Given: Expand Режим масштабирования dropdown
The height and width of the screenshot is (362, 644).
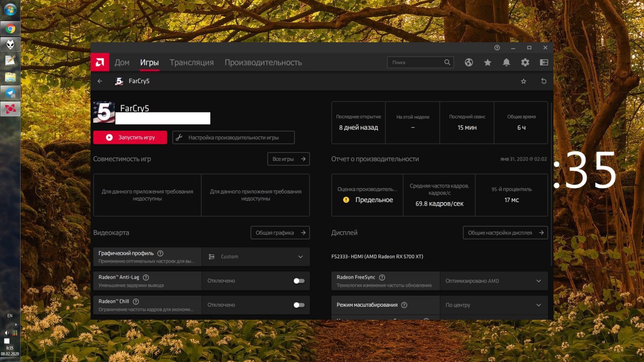Looking at the screenshot, I should point(494,305).
